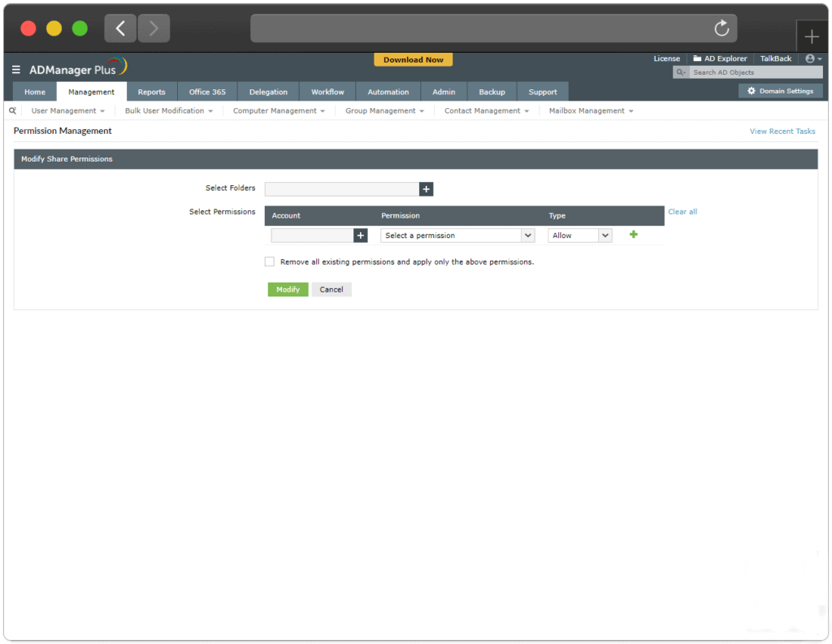Click the search magnifier in Search AD Objects

pos(681,72)
